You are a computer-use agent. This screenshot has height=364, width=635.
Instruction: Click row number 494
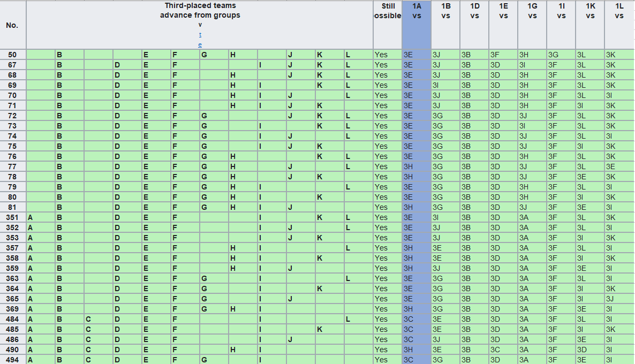(x=12, y=360)
